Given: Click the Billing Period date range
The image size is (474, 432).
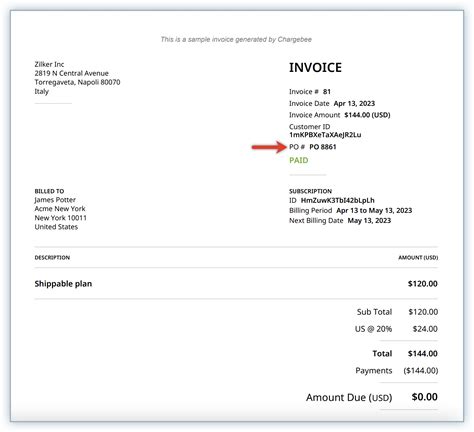Looking at the screenshot, I should click(x=374, y=211).
